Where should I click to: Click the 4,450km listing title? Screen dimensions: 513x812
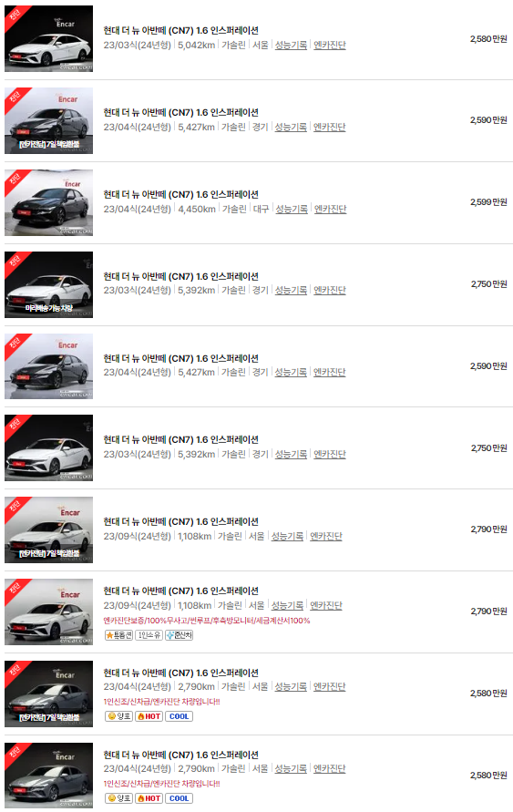click(x=180, y=194)
